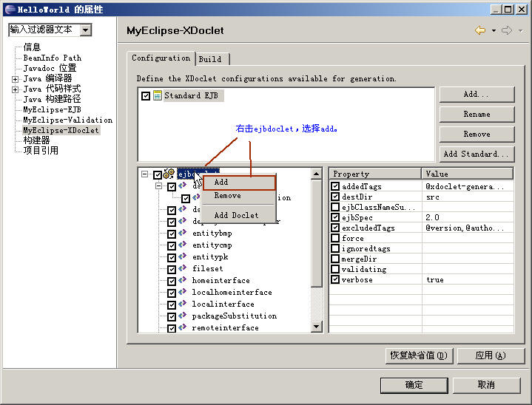
Task: Click the localinterface subtask icon
Action: pos(183,303)
